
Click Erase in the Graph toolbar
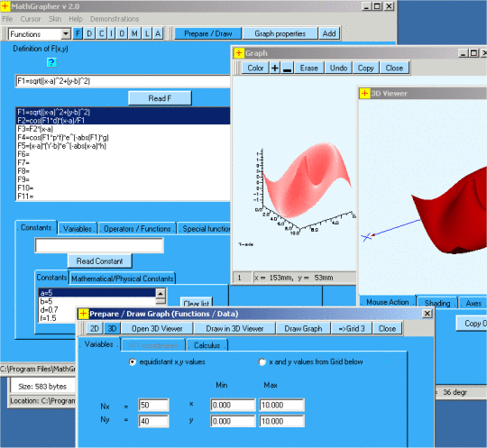pos(309,68)
